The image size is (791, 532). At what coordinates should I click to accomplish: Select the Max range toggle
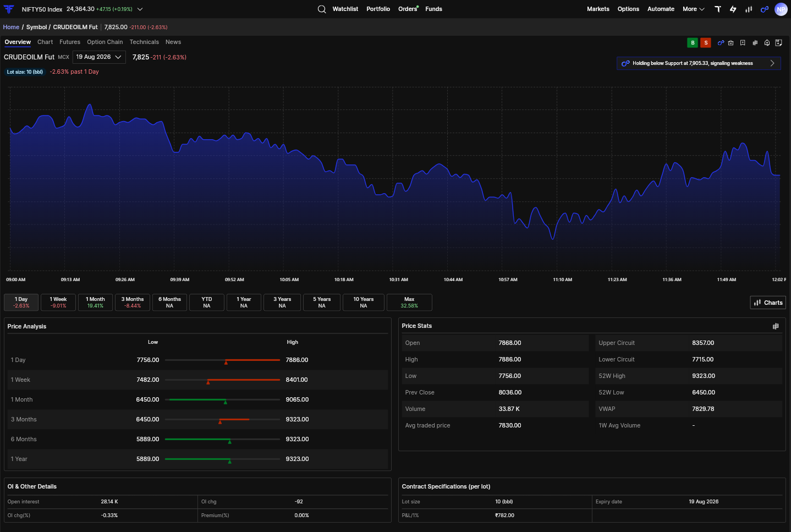point(409,302)
